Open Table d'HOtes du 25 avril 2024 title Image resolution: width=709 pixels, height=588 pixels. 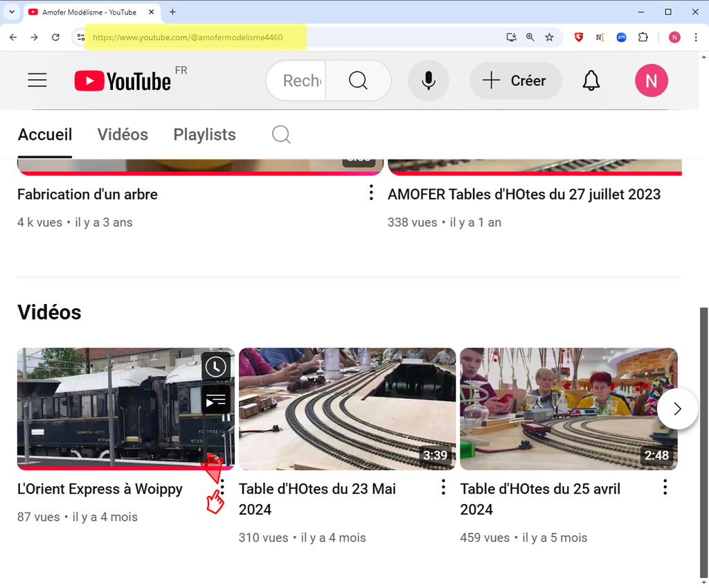(540, 499)
